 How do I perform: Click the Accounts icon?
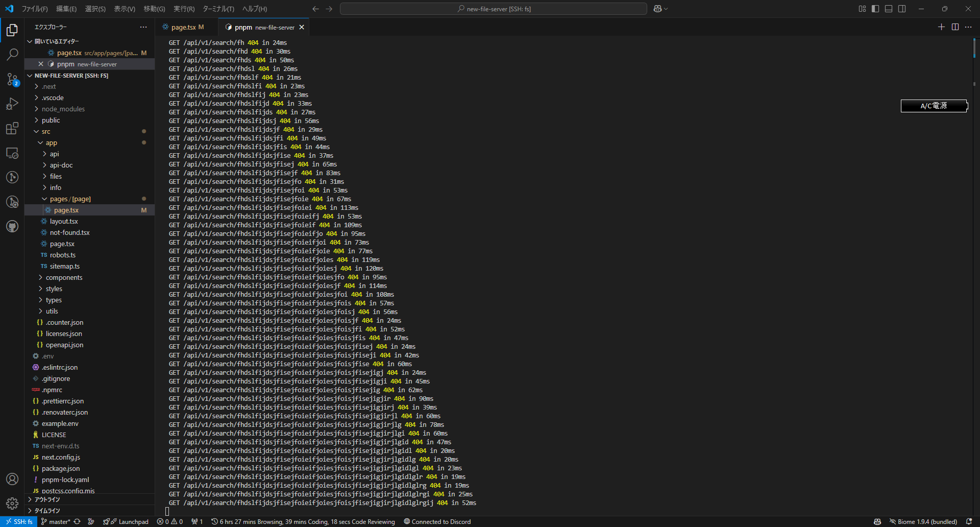(x=12, y=479)
